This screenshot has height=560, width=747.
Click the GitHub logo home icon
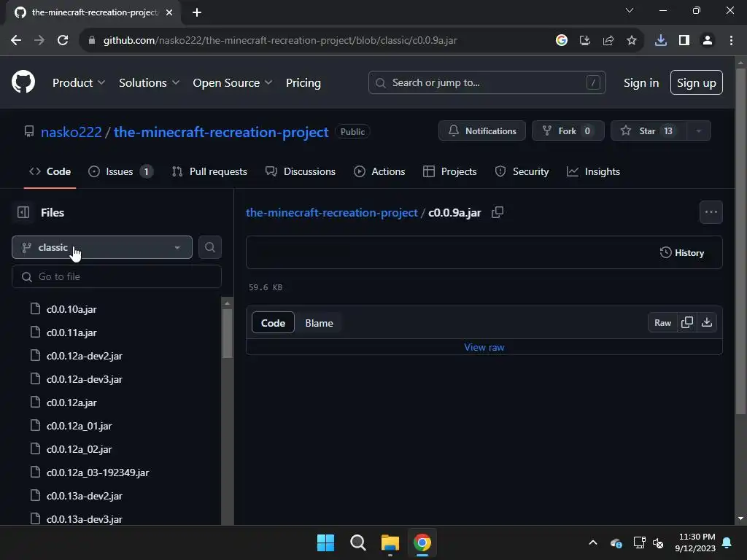click(x=23, y=82)
